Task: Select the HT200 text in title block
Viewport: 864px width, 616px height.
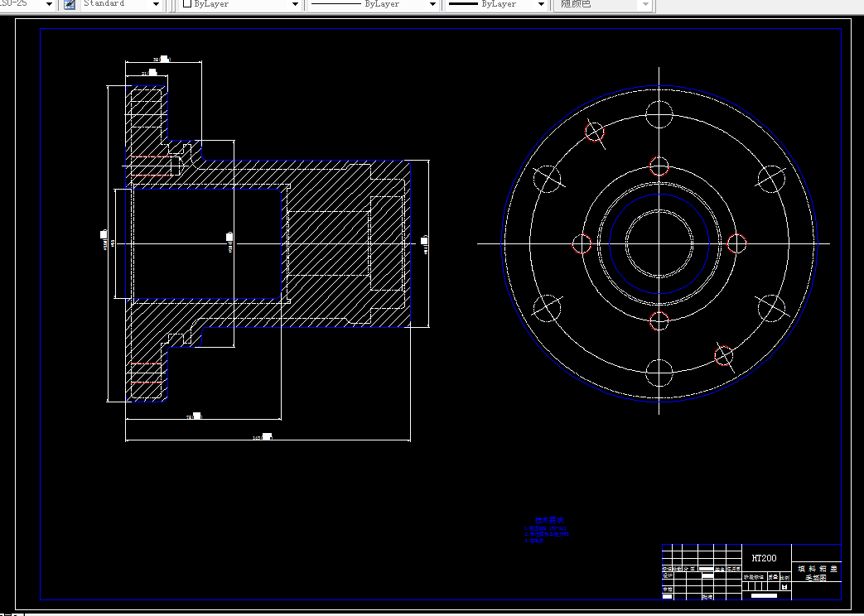Action: (x=764, y=558)
